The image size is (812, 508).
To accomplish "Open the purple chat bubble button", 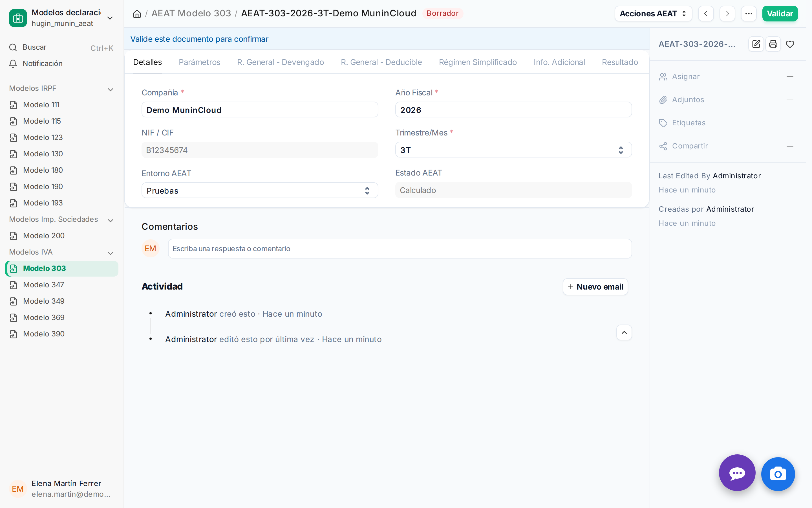I will point(737,473).
